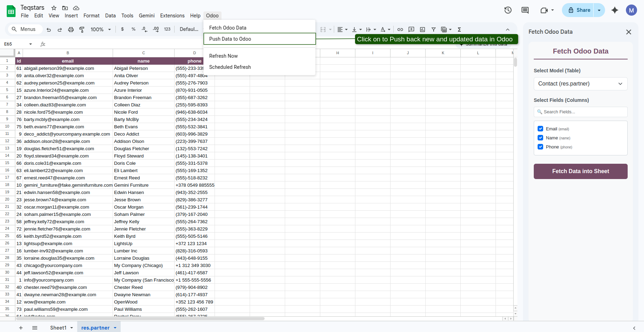Image resolution: width=644 pixels, height=332 pixels.
Task: Star the Teqstars document
Action: pyautogui.click(x=54, y=8)
